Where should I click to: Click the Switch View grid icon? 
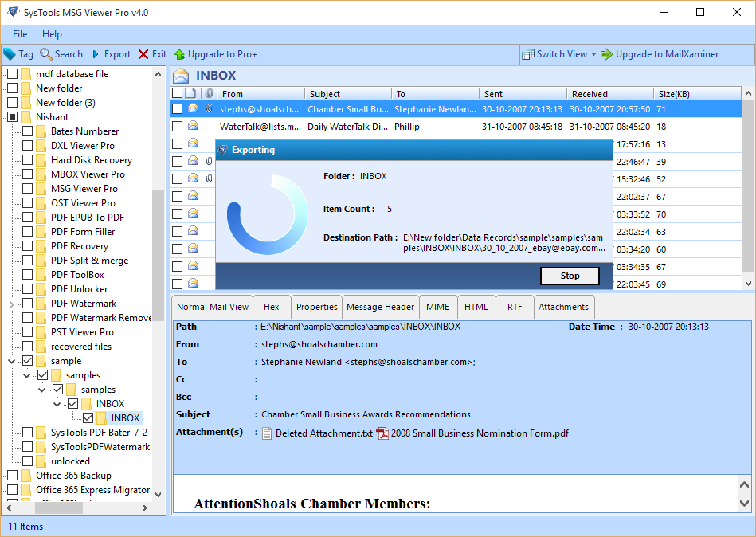click(528, 54)
